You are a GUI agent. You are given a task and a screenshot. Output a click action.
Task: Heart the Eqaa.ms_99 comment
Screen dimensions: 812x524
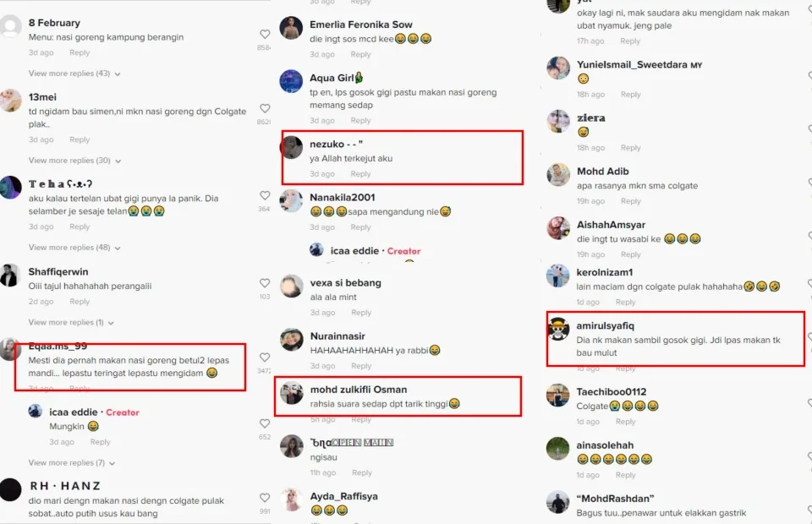(265, 358)
